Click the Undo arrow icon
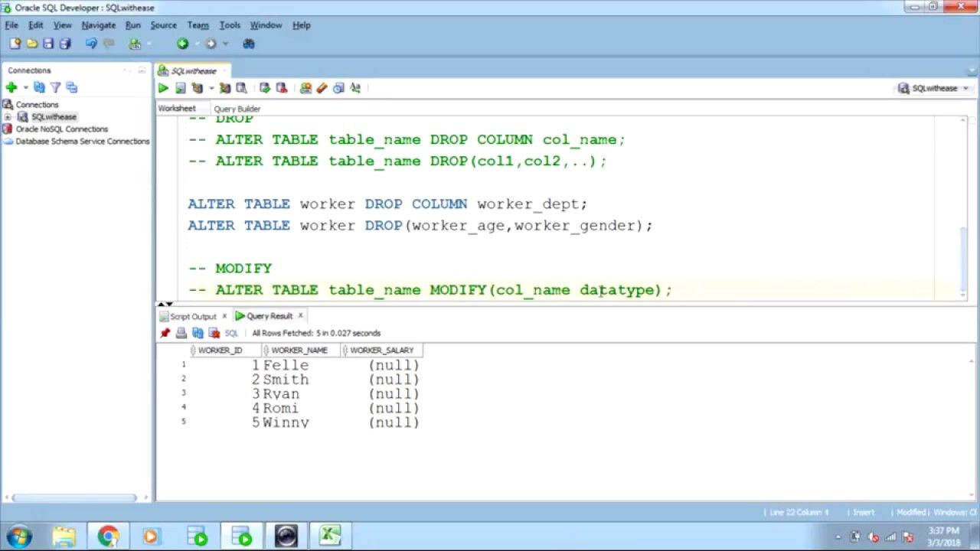Screen dimensions: 980x551 (x=91, y=44)
